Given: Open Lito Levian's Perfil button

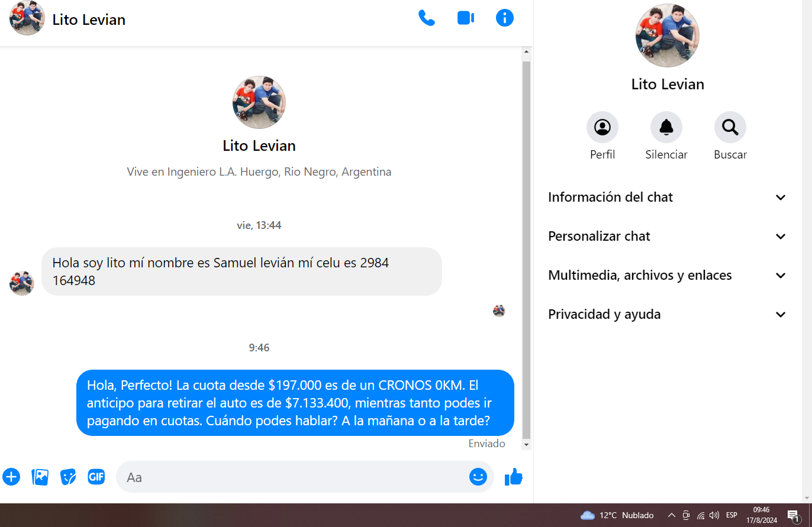Looking at the screenshot, I should (602, 127).
